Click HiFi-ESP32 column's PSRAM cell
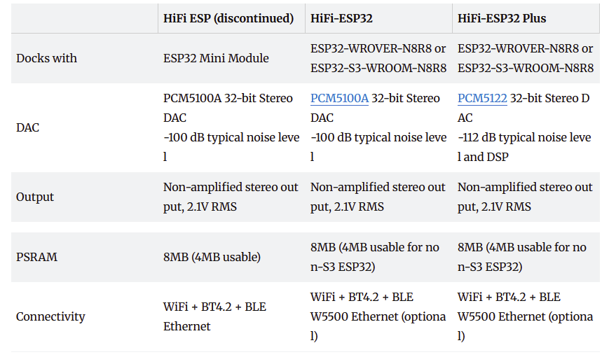 tap(378, 257)
